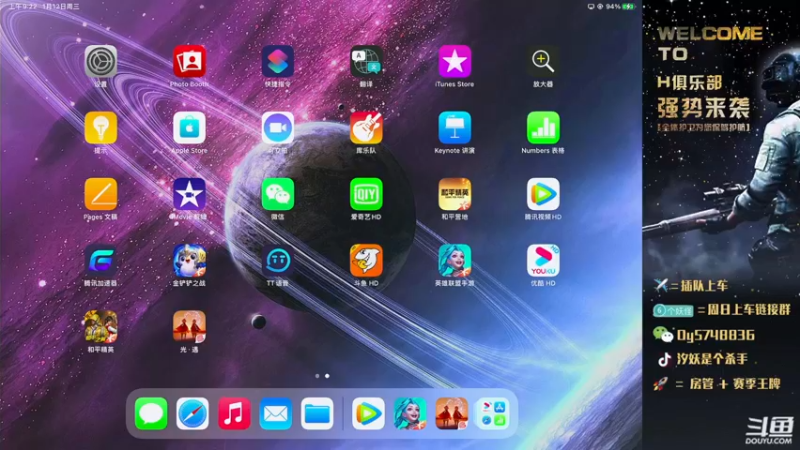Tap the time in the status bar

point(23,7)
